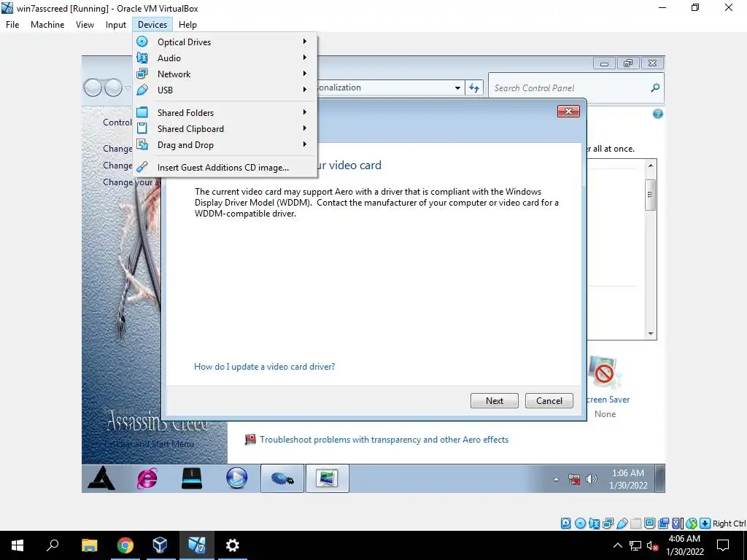Screen dimensions: 747x560
Task: Go back in Control Panel navigation
Action: 93,87
